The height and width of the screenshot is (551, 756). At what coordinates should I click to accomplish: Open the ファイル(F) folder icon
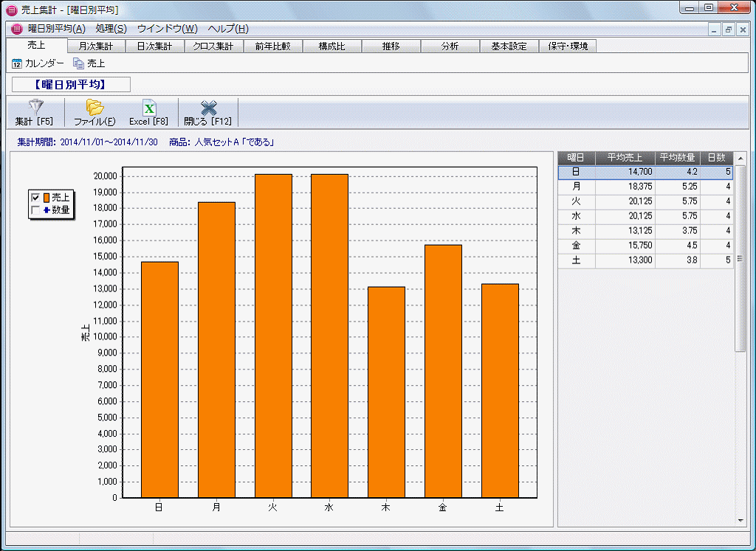94,107
